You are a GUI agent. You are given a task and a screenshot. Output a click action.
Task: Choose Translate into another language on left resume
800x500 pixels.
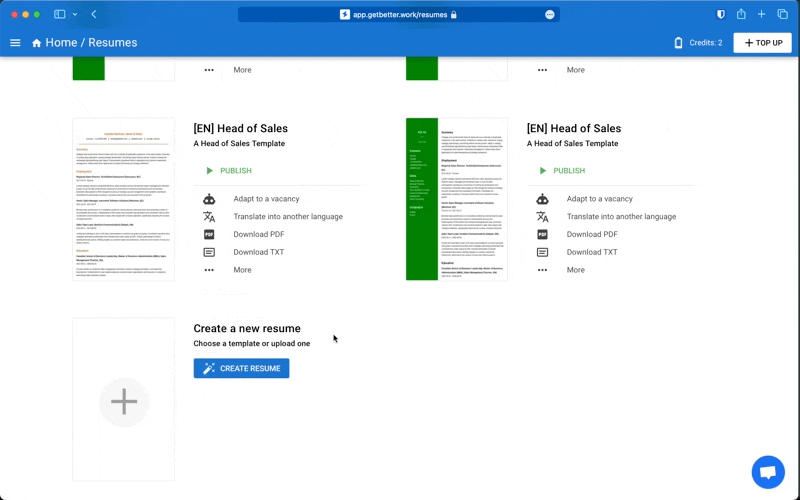pyautogui.click(x=287, y=217)
